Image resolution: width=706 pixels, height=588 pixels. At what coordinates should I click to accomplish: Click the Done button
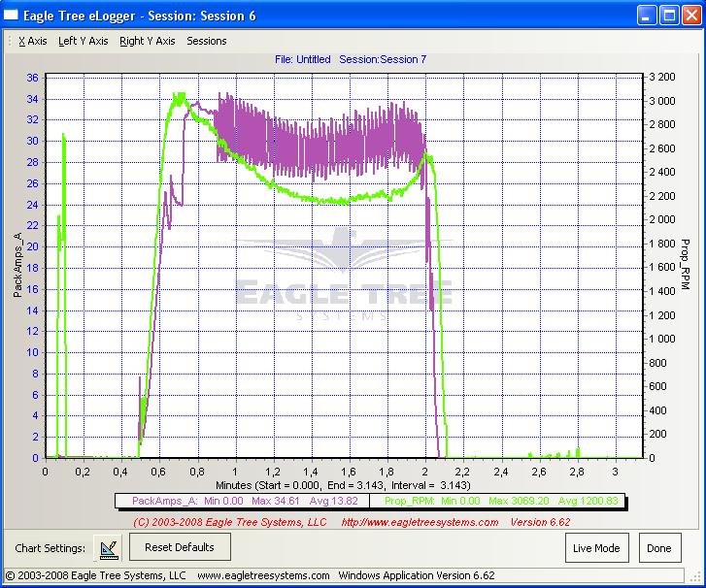pyautogui.click(x=659, y=548)
